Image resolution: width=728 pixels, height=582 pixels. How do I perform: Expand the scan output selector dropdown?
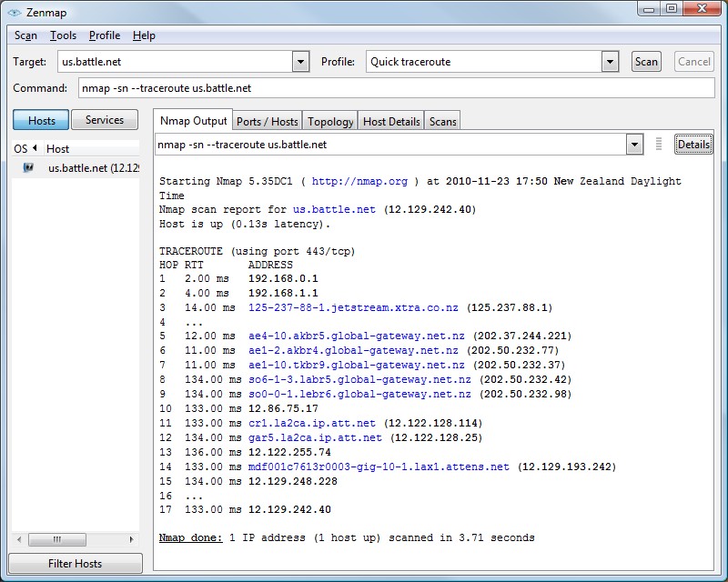point(634,145)
